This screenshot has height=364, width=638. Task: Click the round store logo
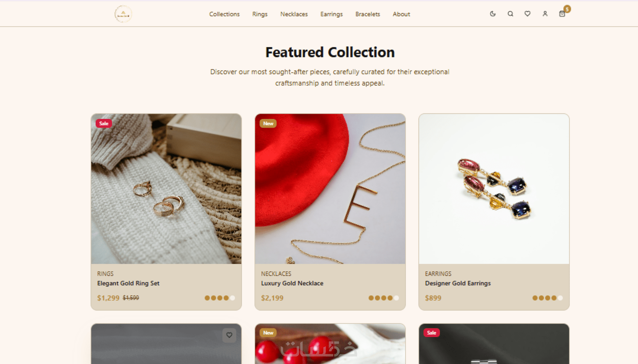(x=123, y=14)
